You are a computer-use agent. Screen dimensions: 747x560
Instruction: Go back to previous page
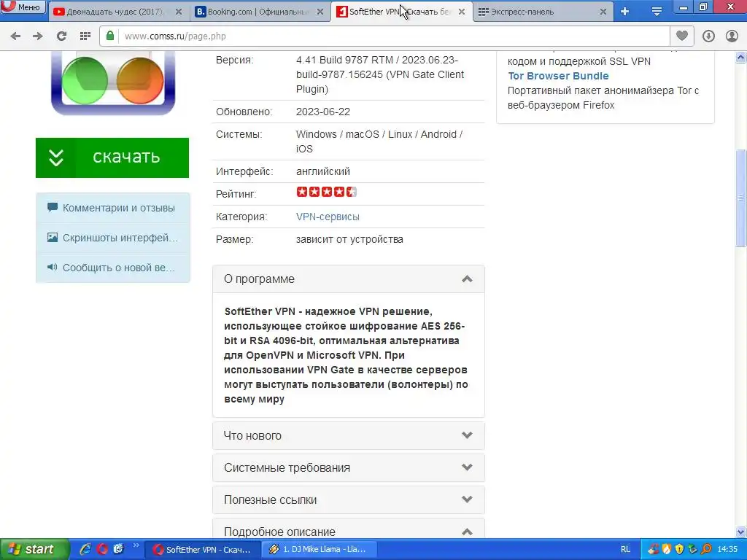pyautogui.click(x=16, y=36)
